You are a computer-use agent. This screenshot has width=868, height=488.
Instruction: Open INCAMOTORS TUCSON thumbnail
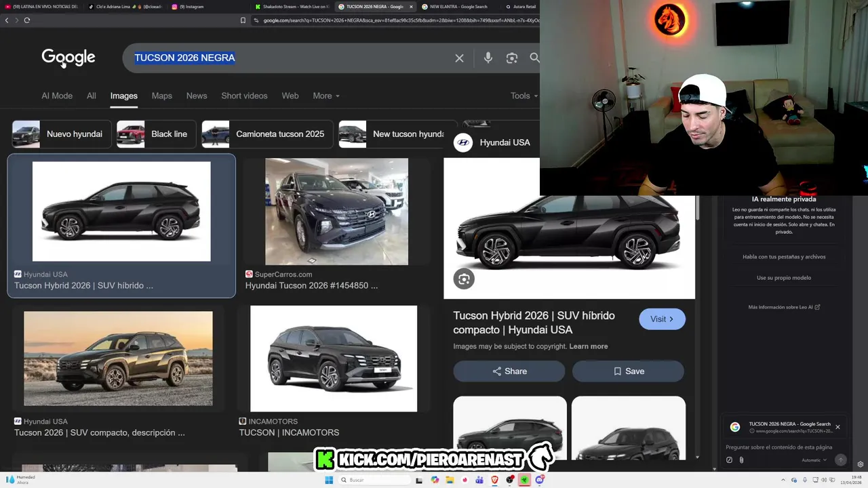tap(334, 359)
